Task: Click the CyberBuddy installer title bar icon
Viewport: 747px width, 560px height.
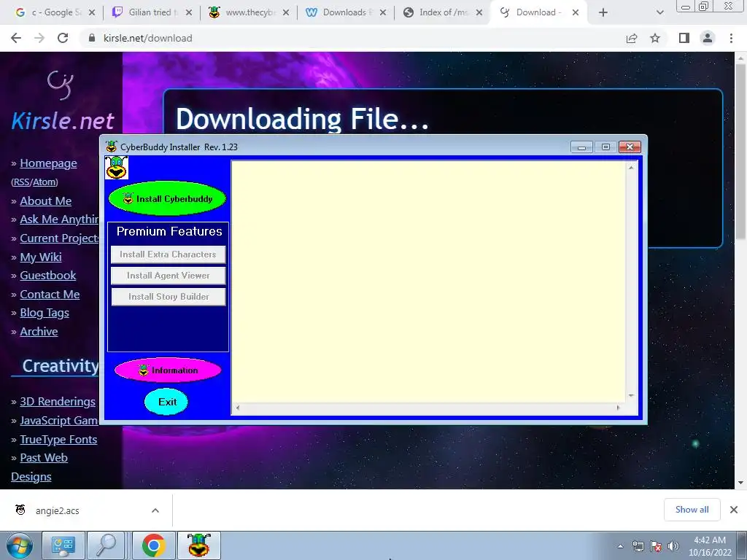Action: 112,147
